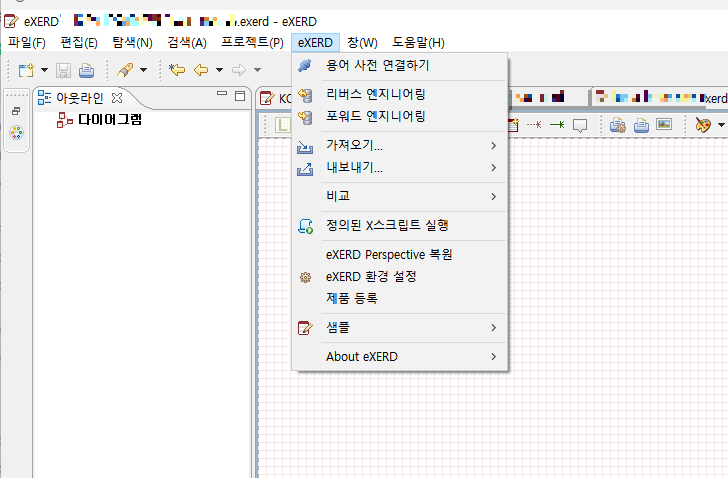The width and height of the screenshot is (728, 478).
Task: Expand the paint palette dropdown arrow
Action: coord(721,125)
